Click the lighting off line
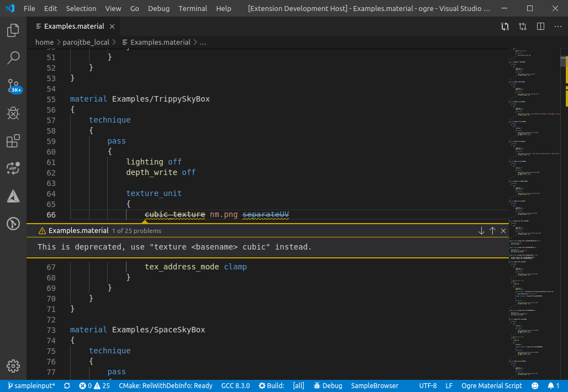This screenshot has width=568, height=392. [154, 162]
